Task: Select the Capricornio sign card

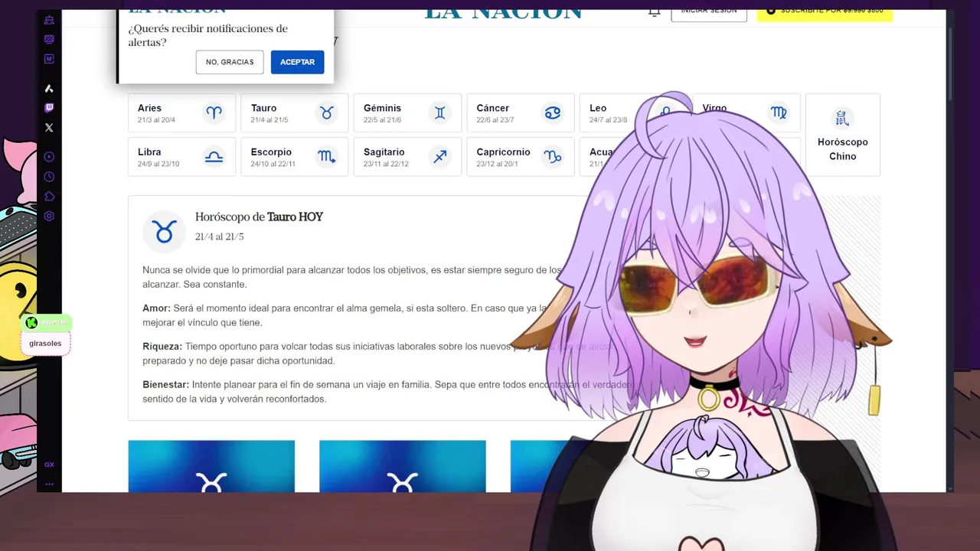Action: (x=521, y=157)
